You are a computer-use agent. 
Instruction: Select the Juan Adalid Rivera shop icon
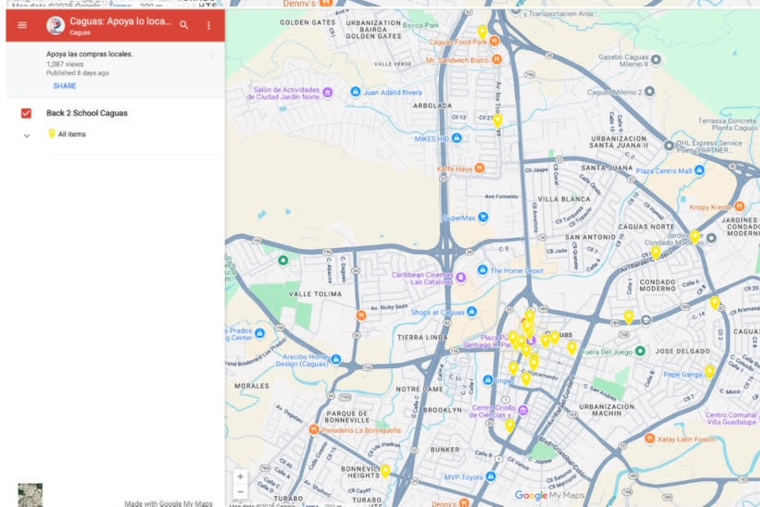(355, 92)
